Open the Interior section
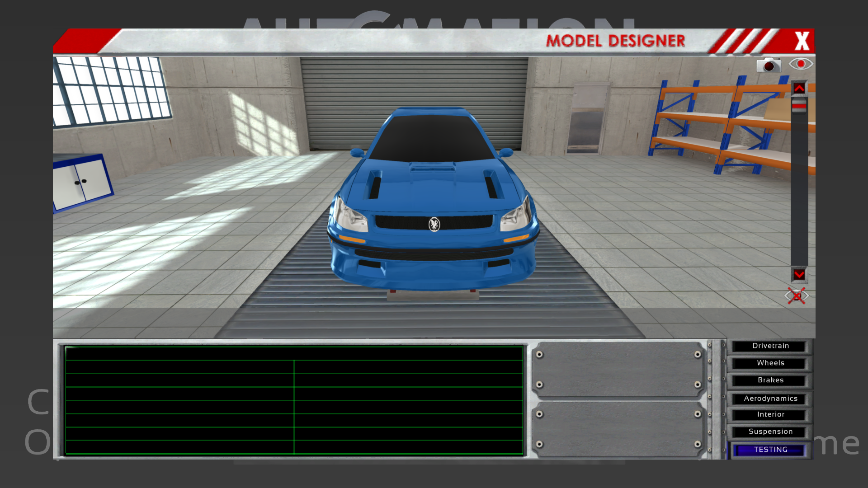Viewport: 868px width, 488px height. click(770, 415)
